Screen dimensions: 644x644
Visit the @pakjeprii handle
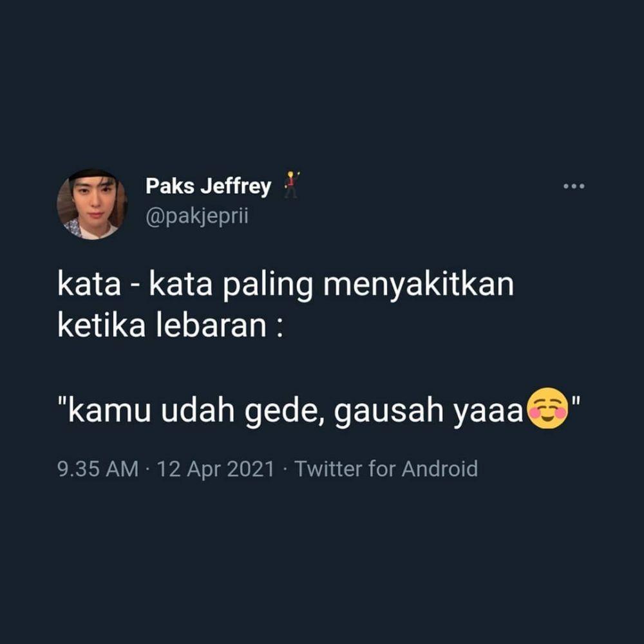click(196, 216)
